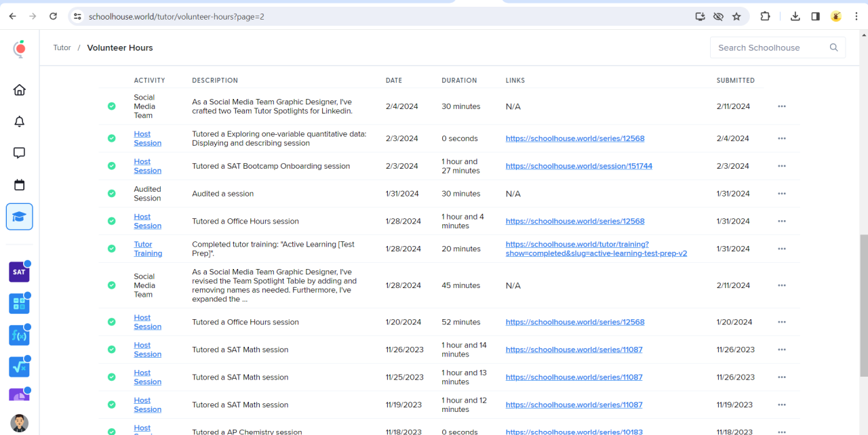Image resolution: width=868 pixels, height=435 pixels.
Task: Click the user profile avatar
Action: click(x=20, y=423)
